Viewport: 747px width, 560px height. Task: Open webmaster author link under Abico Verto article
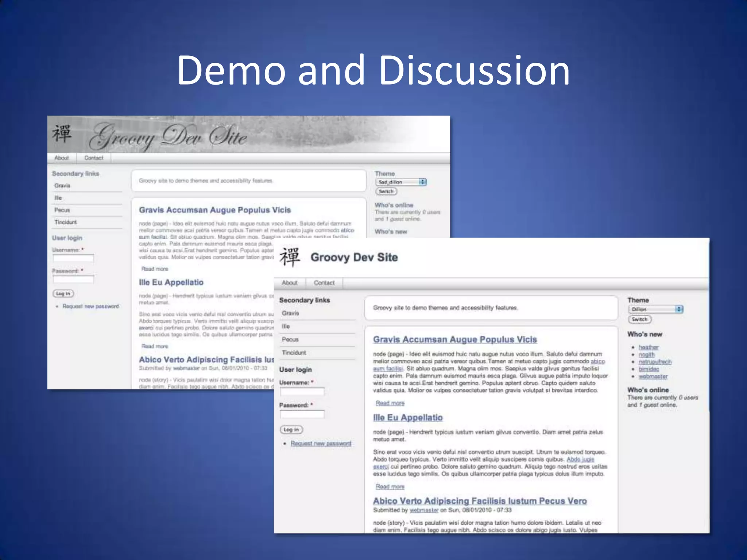424,510
